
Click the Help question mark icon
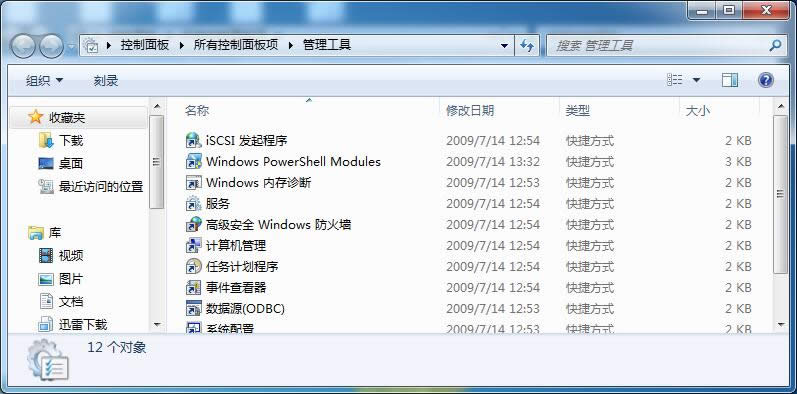click(x=765, y=80)
